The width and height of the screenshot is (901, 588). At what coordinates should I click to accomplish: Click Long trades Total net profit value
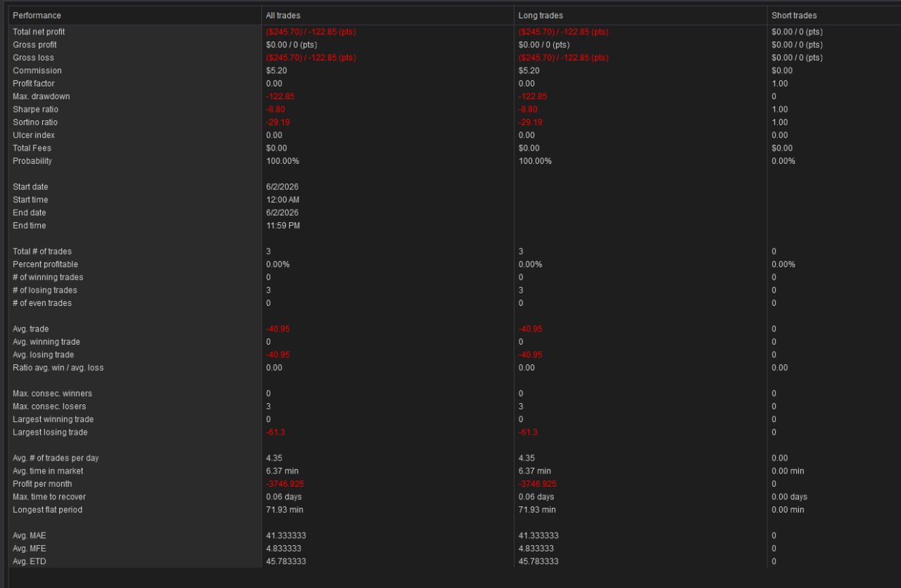(564, 32)
